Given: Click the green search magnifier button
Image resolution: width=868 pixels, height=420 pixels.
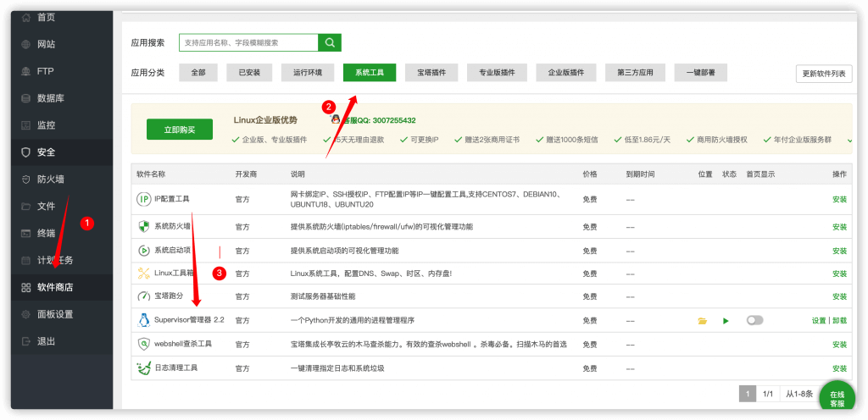Looking at the screenshot, I should (330, 42).
